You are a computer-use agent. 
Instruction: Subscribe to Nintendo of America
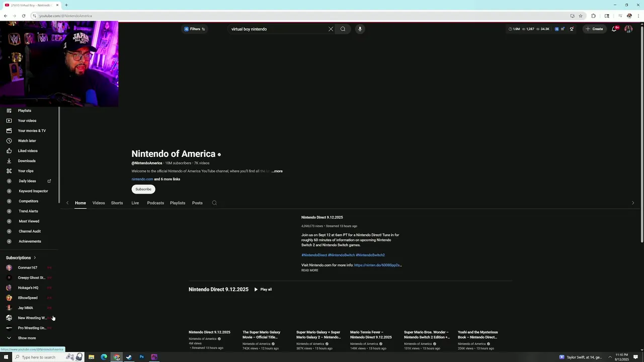(x=143, y=190)
